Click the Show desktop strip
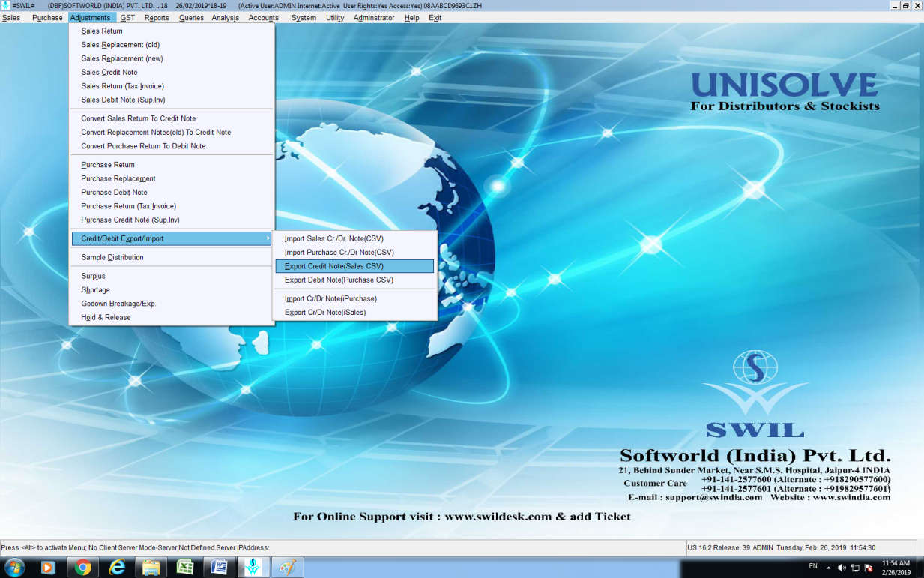Screen dimensions: 924x578 pos(920,568)
